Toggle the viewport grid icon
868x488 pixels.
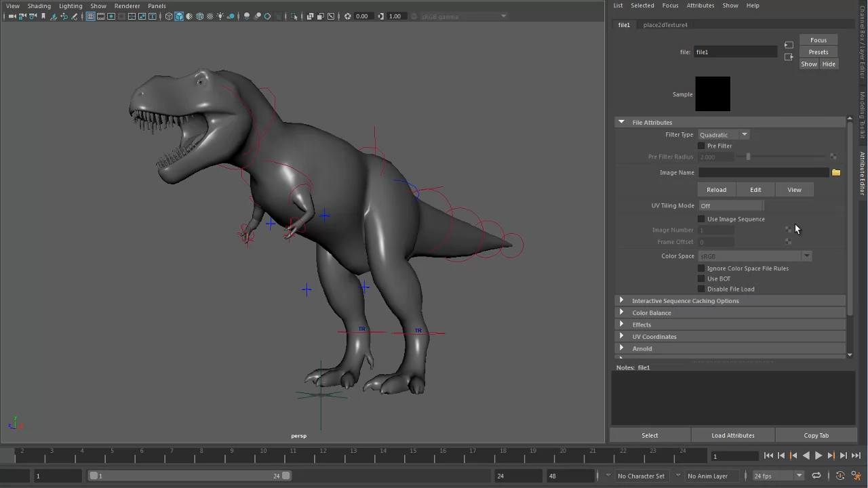(90, 16)
